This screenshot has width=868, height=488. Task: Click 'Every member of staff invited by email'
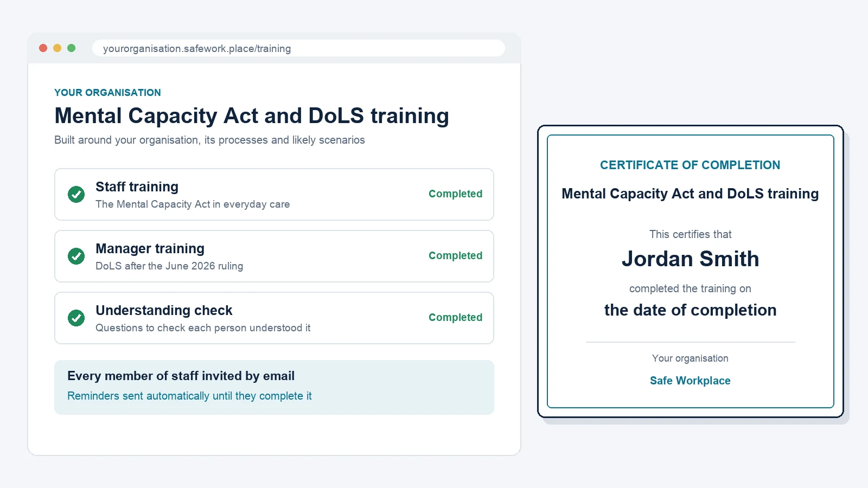[181, 376]
